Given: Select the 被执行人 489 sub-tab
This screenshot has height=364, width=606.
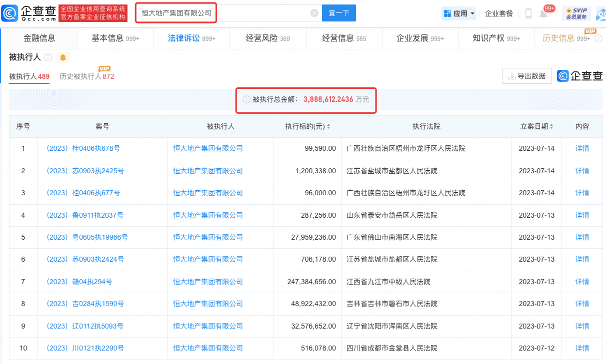Looking at the screenshot, I should tap(29, 76).
